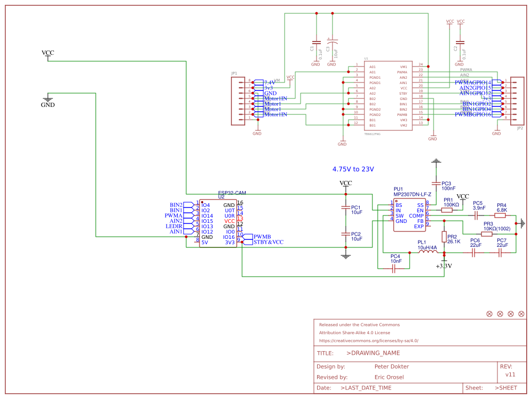Select the JP1 connector header
532x399 pixels.
pyautogui.click(x=238, y=101)
